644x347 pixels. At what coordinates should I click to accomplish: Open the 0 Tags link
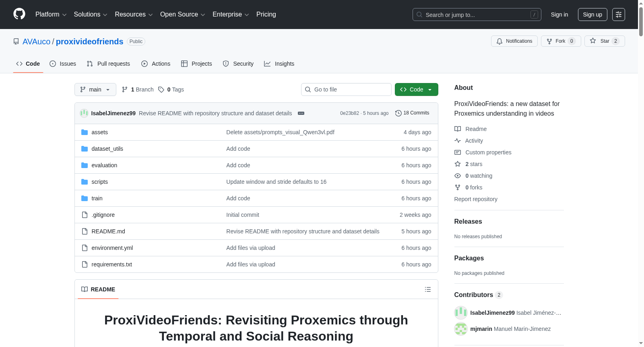[x=171, y=89]
